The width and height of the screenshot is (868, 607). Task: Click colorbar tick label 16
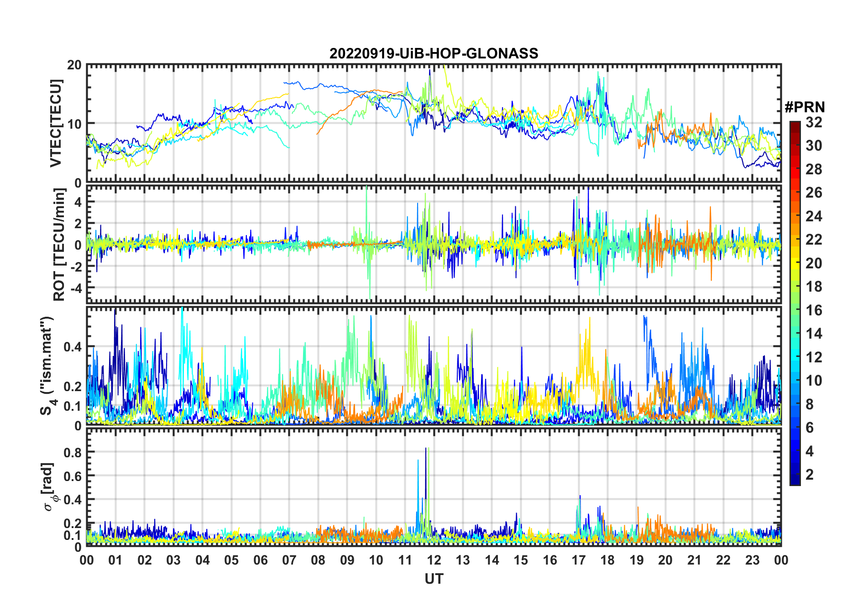814,310
